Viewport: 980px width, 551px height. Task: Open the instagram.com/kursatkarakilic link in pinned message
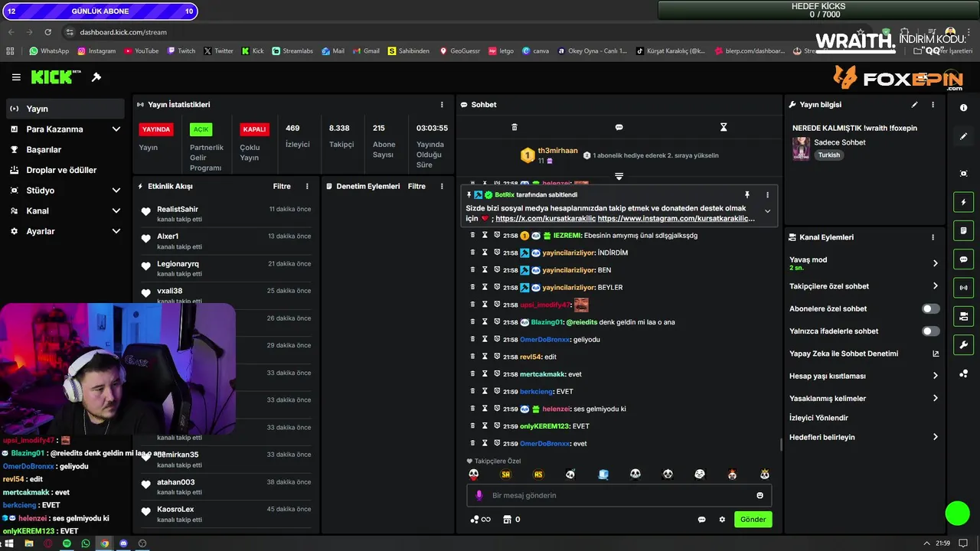pyautogui.click(x=676, y=219)
